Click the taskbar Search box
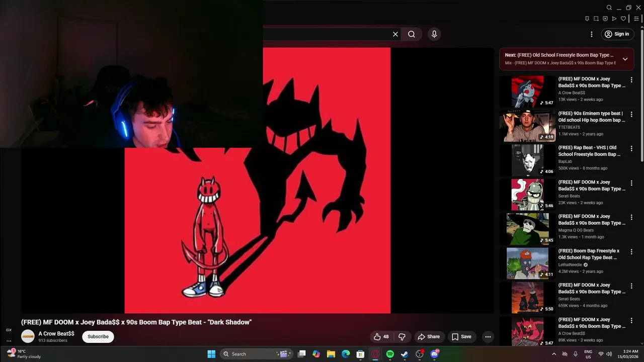 (x=257, y=354)
